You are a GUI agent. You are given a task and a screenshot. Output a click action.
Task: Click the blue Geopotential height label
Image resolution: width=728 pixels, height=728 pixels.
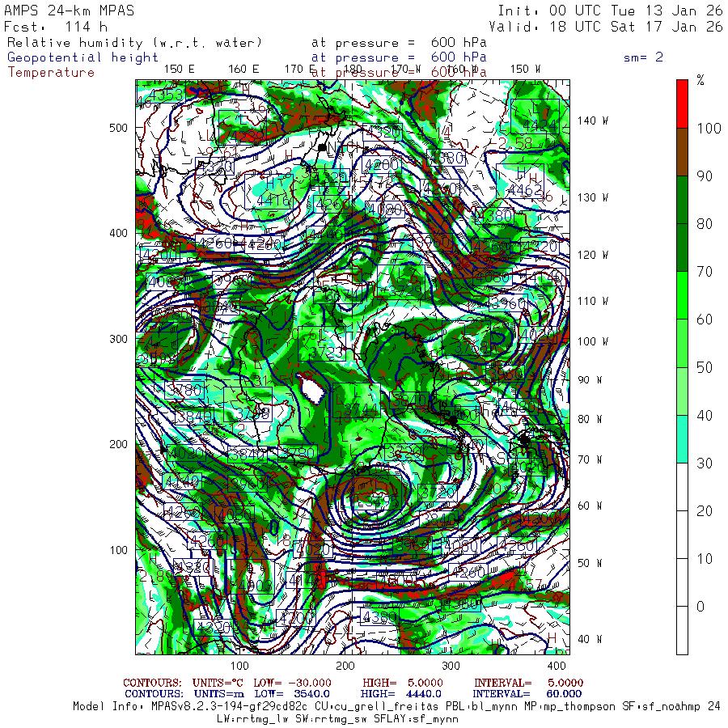click(83, 57)
